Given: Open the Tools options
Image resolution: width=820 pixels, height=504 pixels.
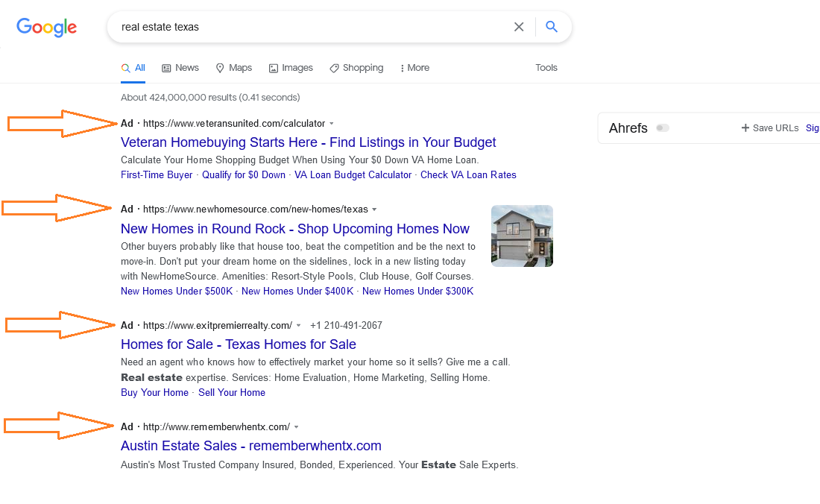Looking at the screenshot, I should (x=546, y=68).
